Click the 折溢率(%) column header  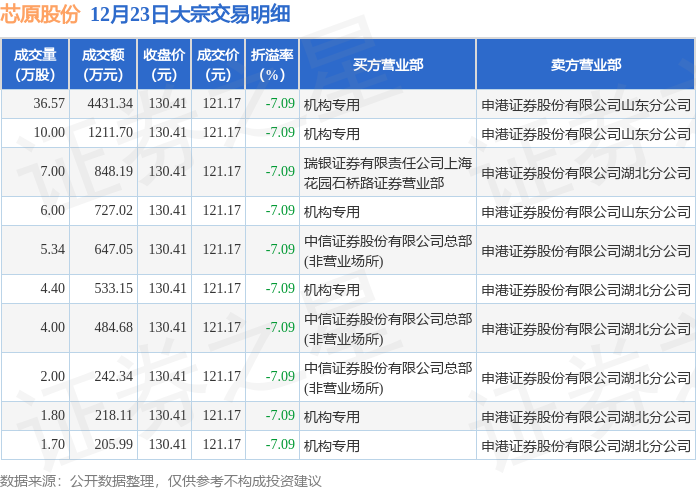pos(272,64)
